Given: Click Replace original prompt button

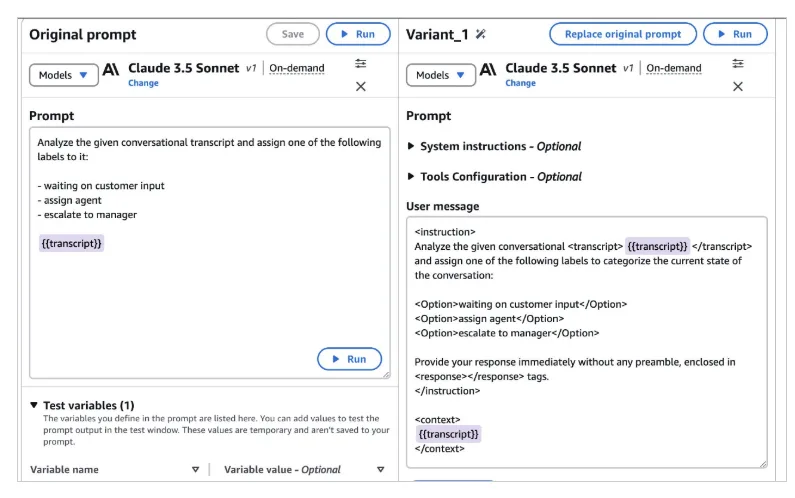Looking at the screenshot, I should pos(623,34).
